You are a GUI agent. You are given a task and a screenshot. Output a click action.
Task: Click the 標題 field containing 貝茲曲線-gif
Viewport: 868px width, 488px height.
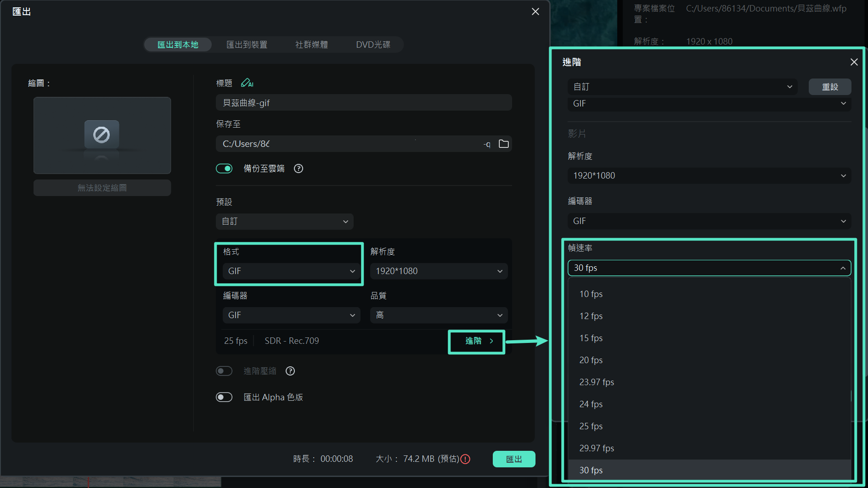(x=364, y=103)
